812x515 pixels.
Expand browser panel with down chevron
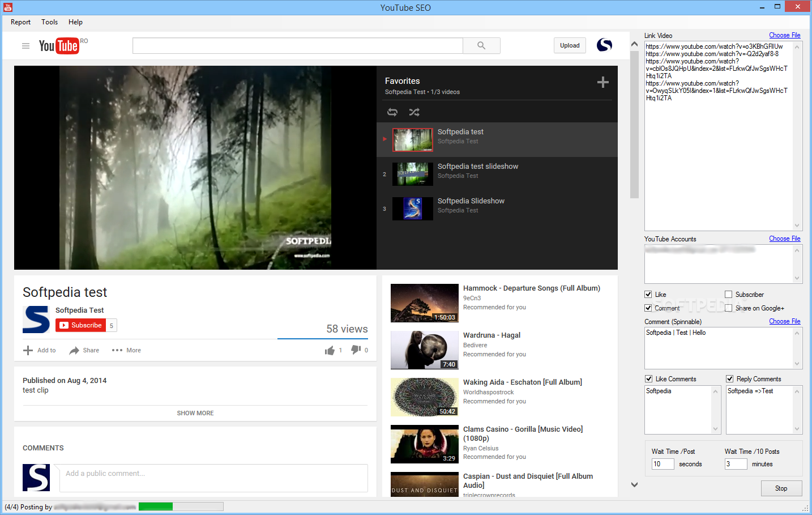coord(634,485)
